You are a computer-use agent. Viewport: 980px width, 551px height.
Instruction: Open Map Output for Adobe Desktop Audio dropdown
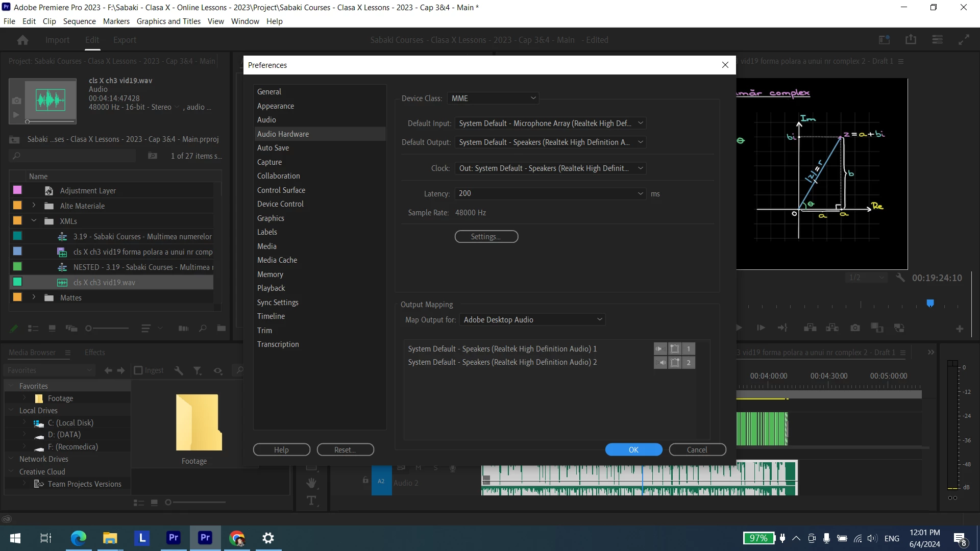coord(532,319)
